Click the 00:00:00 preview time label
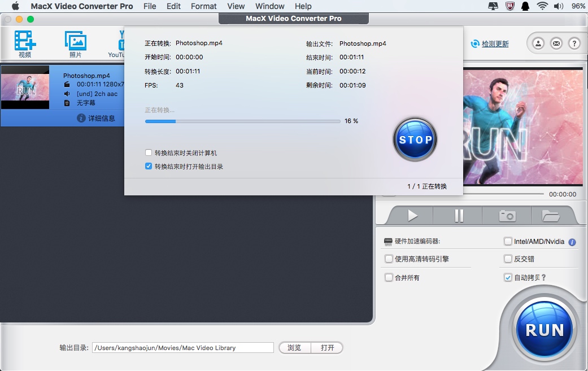588x371 pixels. 563,194
